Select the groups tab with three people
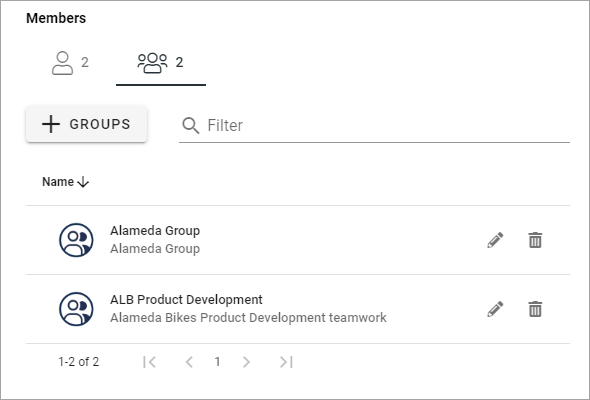590x400 pixels. (161, 63)
